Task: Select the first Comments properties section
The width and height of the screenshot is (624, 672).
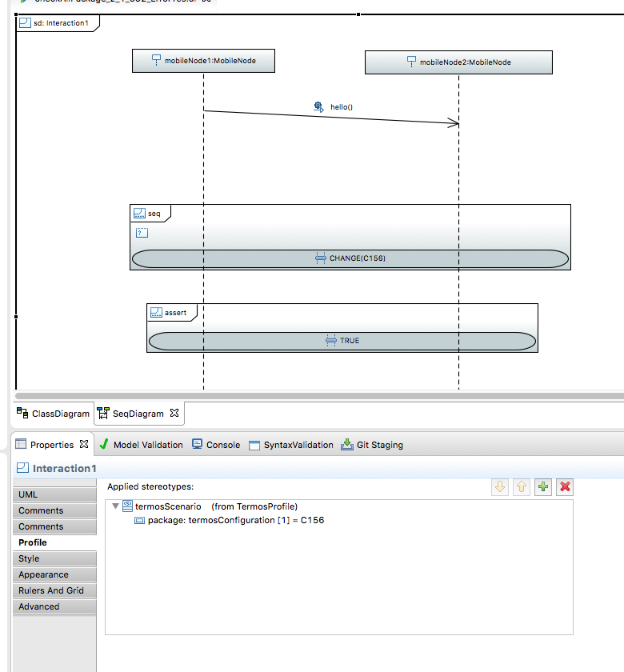Action: pos(54,510)
